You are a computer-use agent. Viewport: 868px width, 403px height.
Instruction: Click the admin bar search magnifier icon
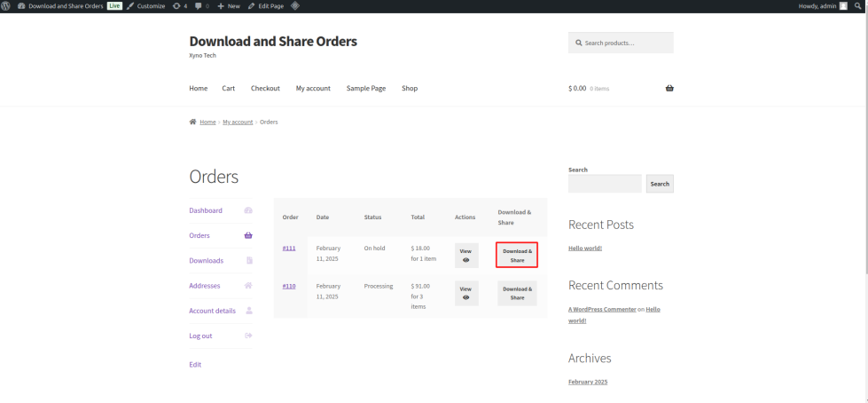coord(860,5)
